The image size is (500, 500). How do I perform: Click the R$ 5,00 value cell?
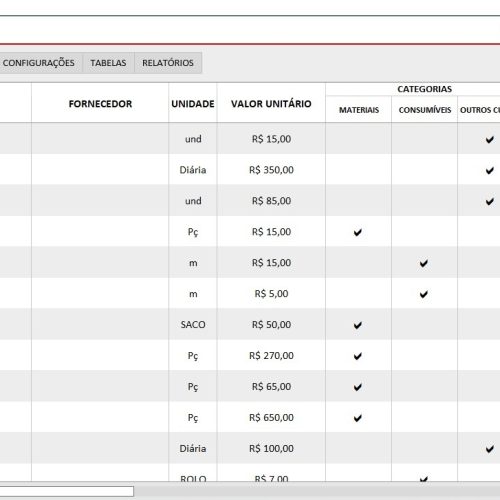point(271,294)
